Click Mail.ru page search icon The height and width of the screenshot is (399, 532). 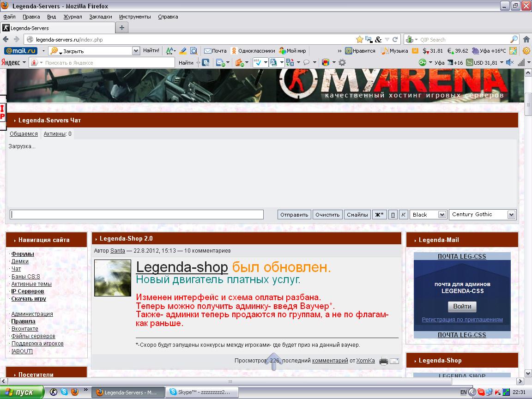tap(193, 51)
